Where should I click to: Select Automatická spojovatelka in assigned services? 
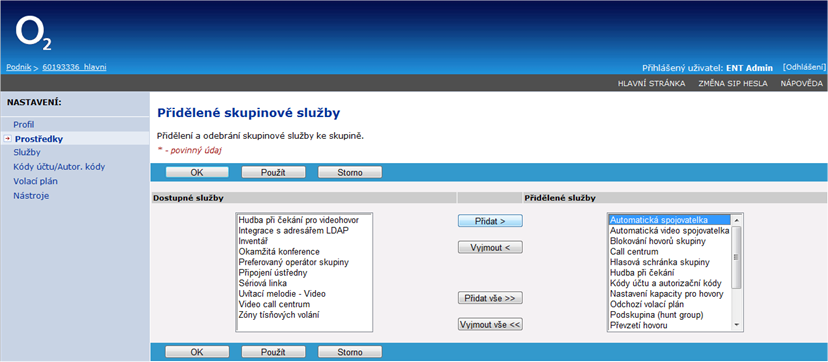click(670, 220)
